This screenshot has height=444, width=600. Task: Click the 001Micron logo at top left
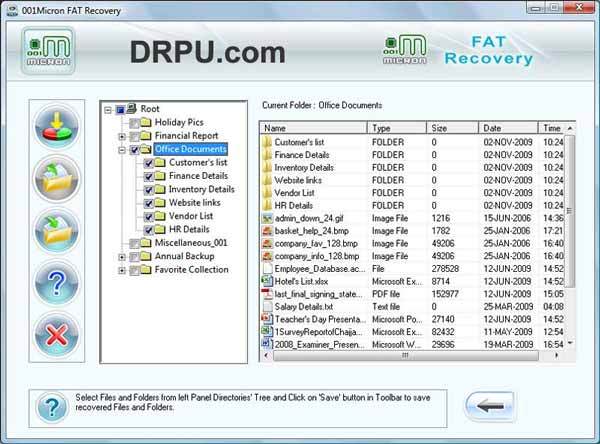48,51
